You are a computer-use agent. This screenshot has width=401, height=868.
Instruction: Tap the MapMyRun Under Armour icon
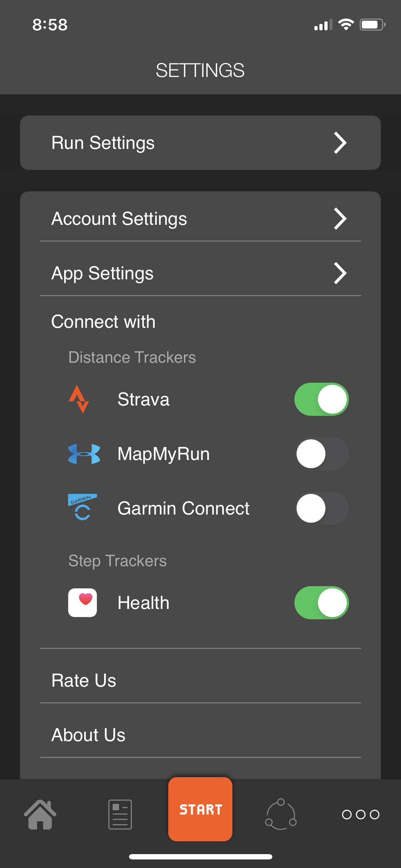click(84, 454)
